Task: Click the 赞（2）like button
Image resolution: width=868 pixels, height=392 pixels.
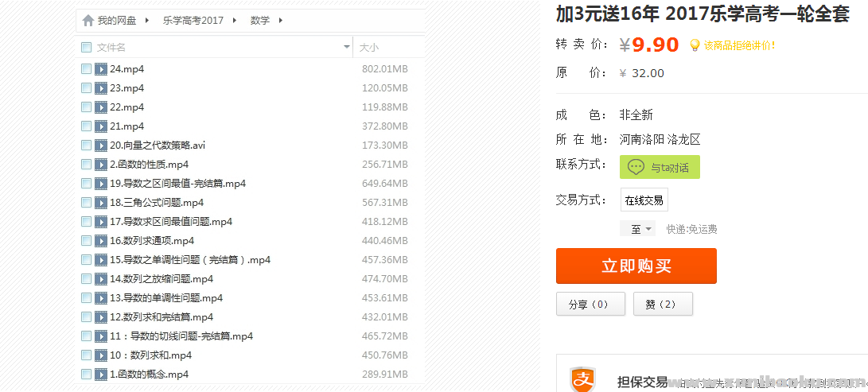Action: pos(662,304)
